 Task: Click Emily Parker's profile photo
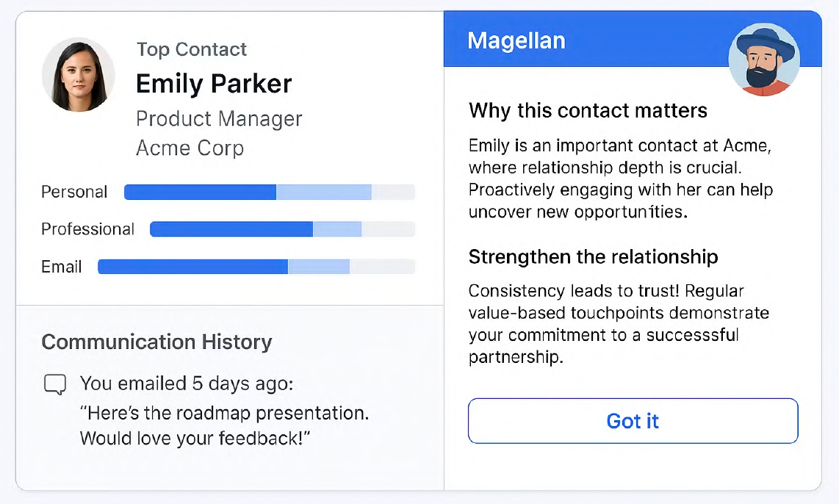pyautogui.click(x=79, y=74)
